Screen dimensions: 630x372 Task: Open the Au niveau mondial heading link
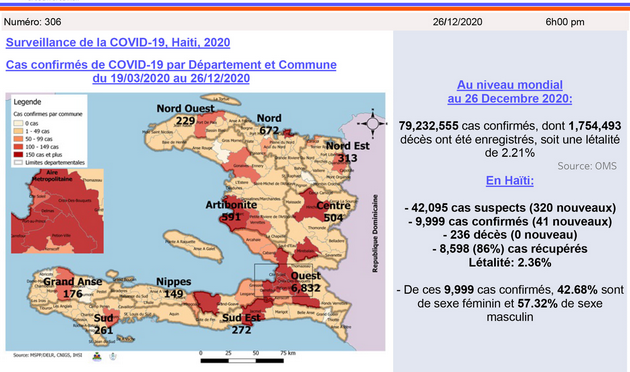tap(509, 92)
